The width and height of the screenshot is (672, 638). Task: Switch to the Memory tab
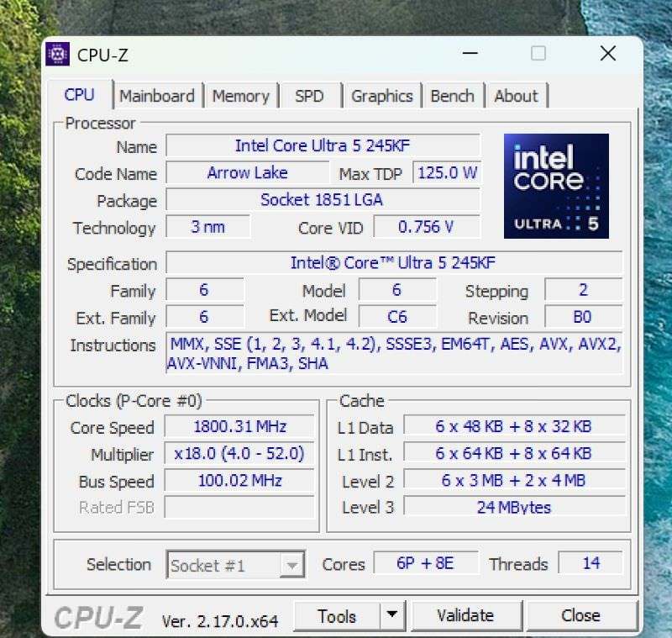(240, 96)
